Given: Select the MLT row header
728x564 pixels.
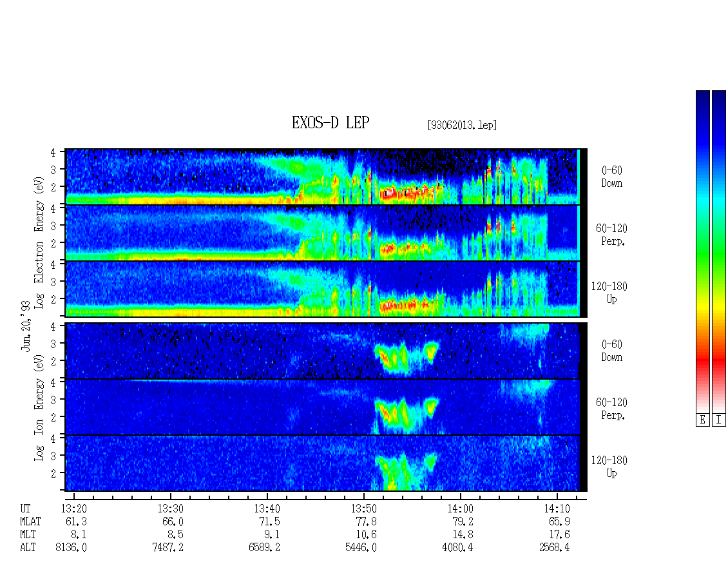Looking at the screenshot, I should tap(28, 535).
